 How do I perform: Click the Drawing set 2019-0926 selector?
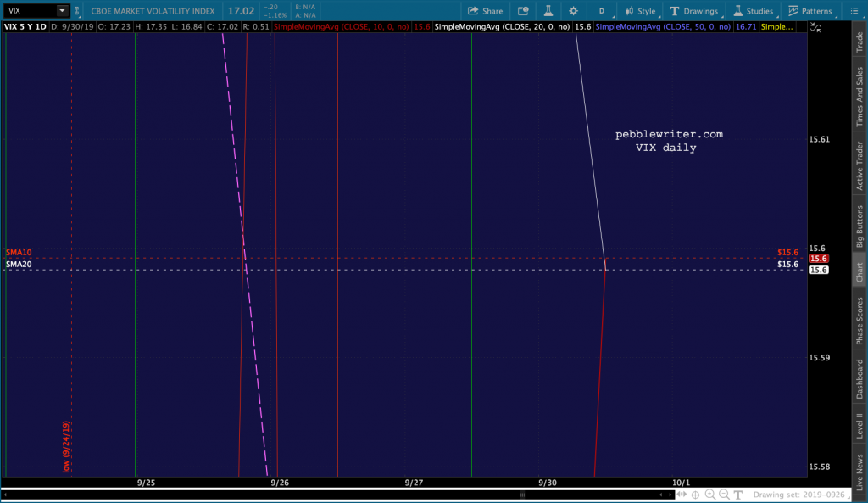coord(798,495)
